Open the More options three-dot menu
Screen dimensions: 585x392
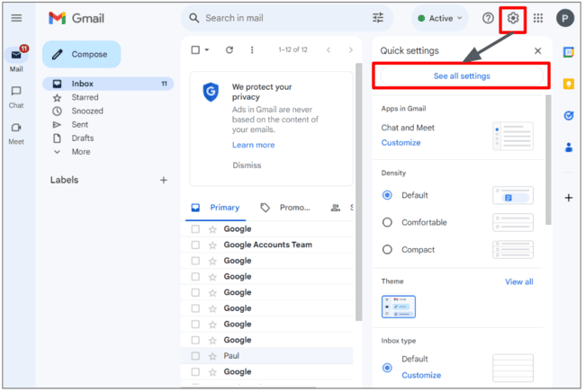pyautogui.click(x=252, y=49)
